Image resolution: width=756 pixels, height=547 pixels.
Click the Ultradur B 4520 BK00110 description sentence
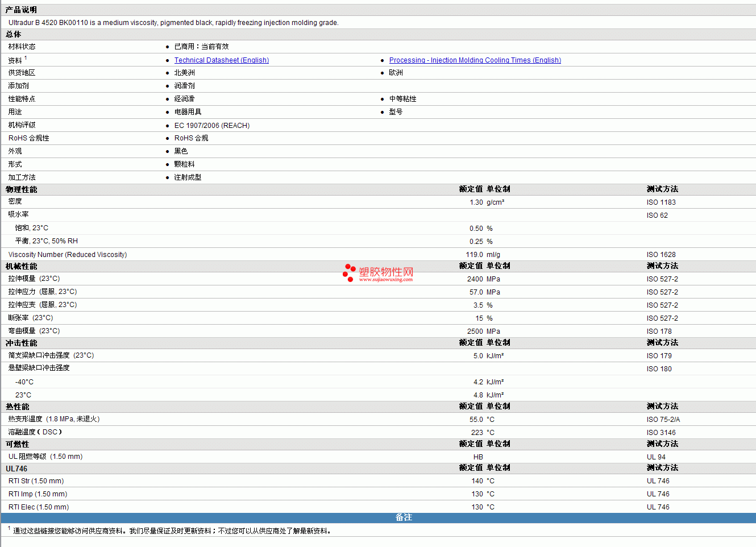pos(173,23)
